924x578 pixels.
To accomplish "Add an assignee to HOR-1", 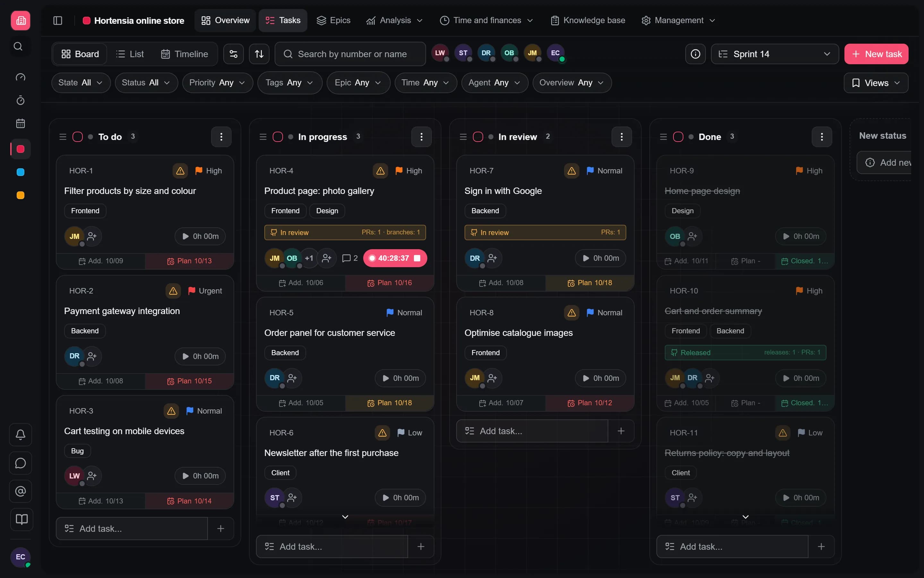I will 92,236.
